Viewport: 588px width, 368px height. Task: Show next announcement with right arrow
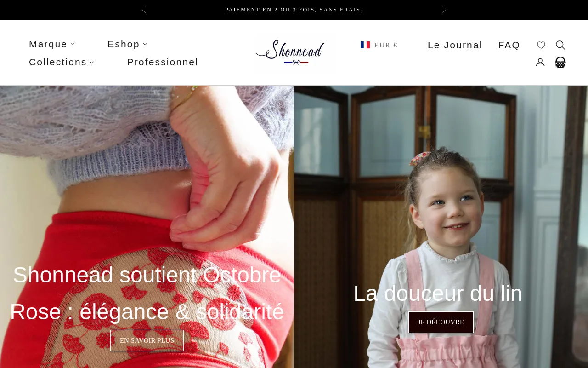(x=444, y=10)
